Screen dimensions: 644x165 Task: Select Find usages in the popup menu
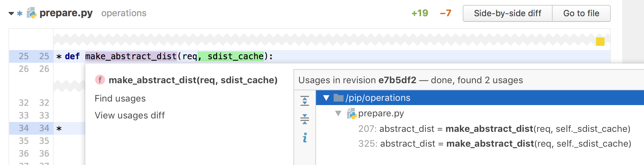tap(120, 98)
